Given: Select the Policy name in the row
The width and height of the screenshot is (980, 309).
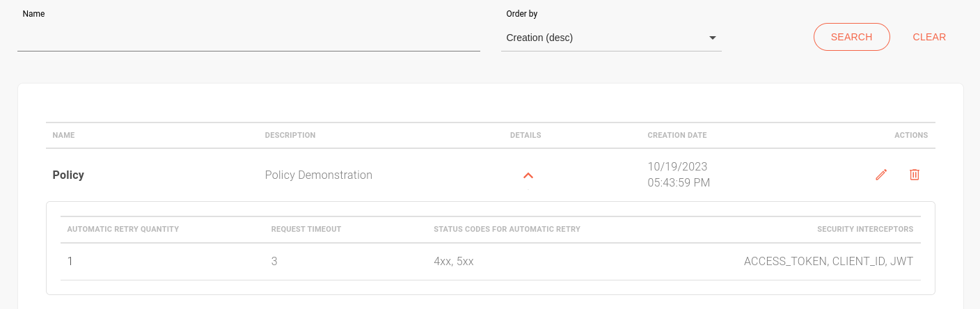Looking at the screenshot, I should pyautogui.click(x=68, y=175).
